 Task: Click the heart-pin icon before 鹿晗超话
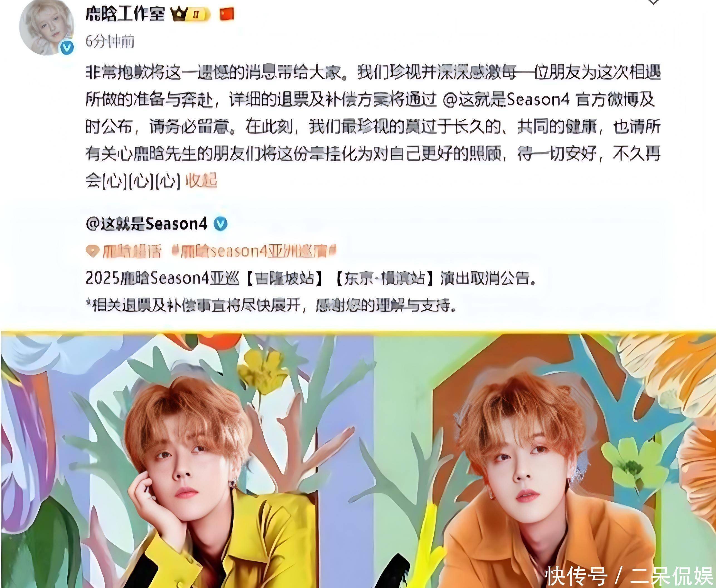point(92,251)
